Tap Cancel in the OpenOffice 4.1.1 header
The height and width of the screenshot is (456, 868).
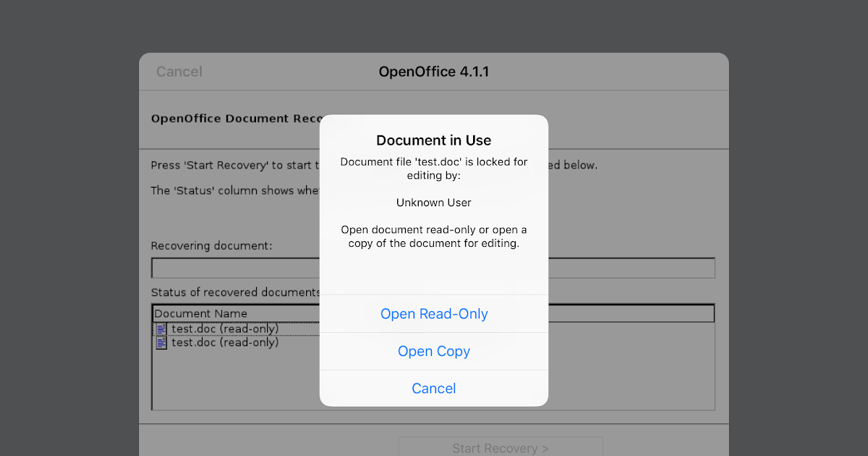coord(179,72)
